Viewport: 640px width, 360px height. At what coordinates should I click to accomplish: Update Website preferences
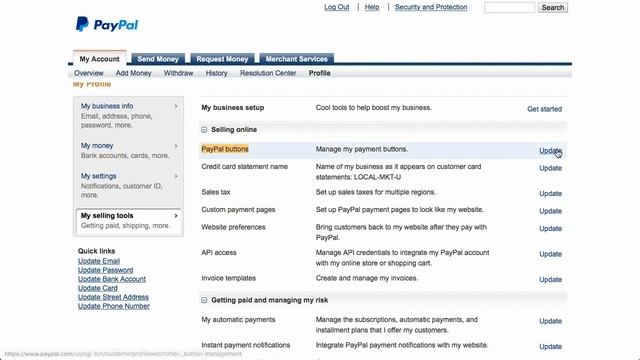point(550,229)
